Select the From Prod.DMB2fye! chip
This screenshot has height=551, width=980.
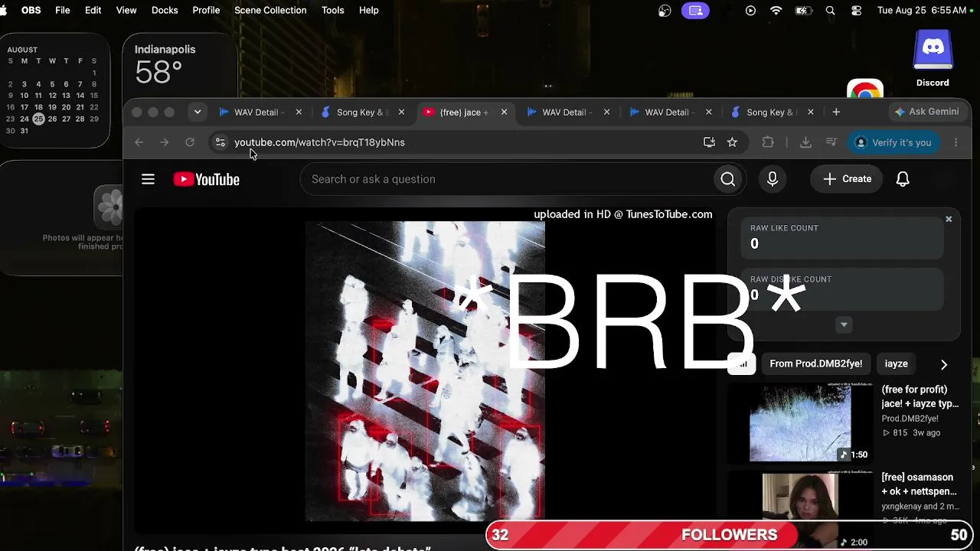tap(815, 364)
